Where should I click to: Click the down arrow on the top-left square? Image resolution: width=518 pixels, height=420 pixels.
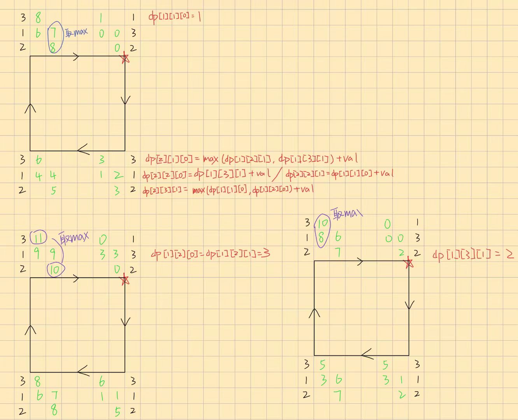click(x=125, y=100)
